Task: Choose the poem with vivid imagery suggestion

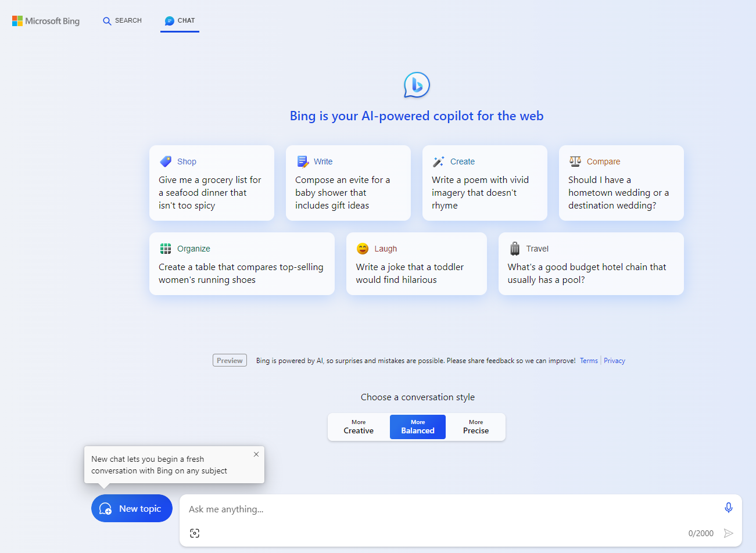Action: [x=485, y=183]
